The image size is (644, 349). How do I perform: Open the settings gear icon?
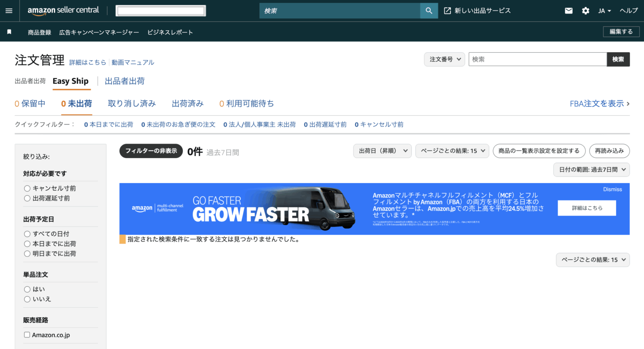(x=585, y=11)
